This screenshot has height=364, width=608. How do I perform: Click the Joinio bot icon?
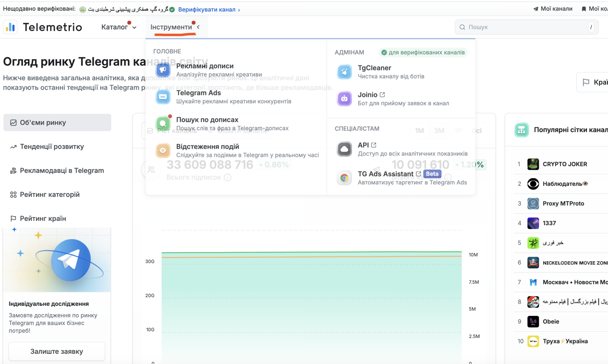click(x=344, y=98)
